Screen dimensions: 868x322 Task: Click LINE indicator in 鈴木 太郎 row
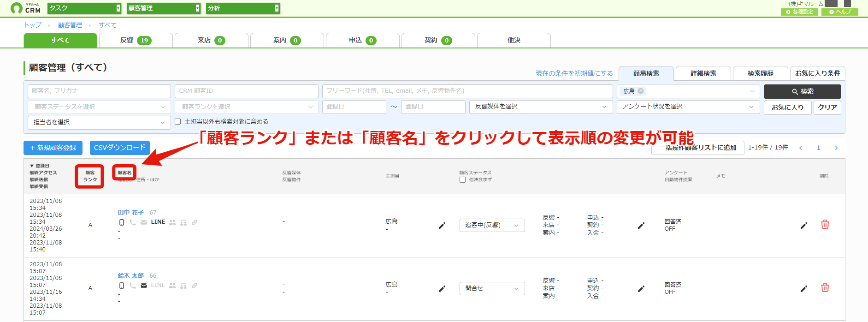click(158, 285)
